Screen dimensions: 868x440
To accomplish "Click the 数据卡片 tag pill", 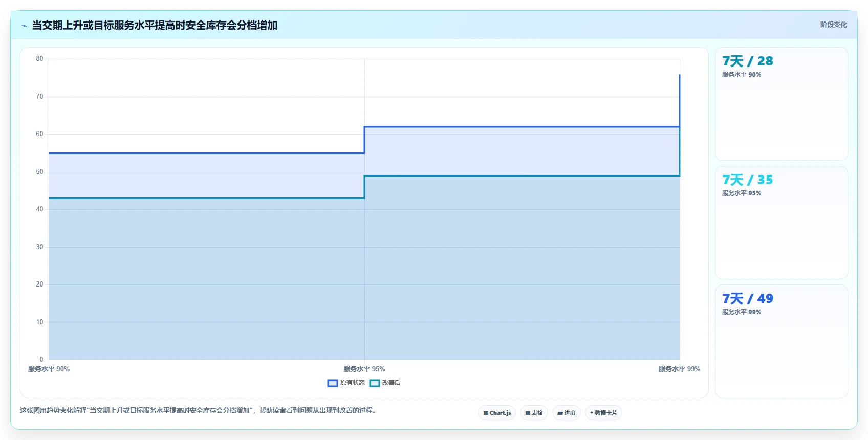I will coord(603,413).
